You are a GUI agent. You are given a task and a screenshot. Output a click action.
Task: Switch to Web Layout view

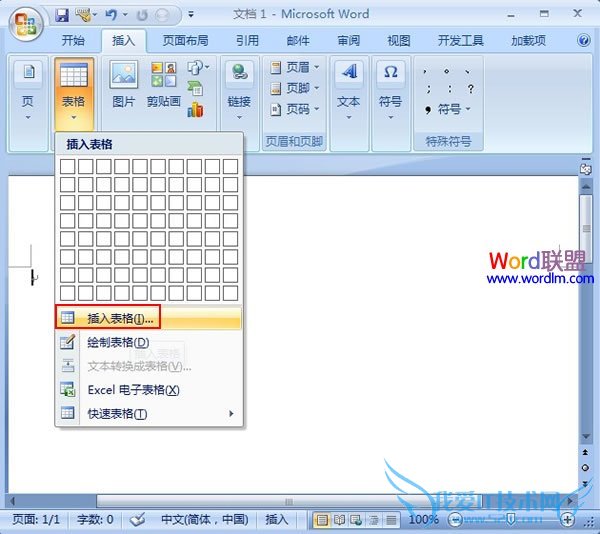(x=356, y=520)
